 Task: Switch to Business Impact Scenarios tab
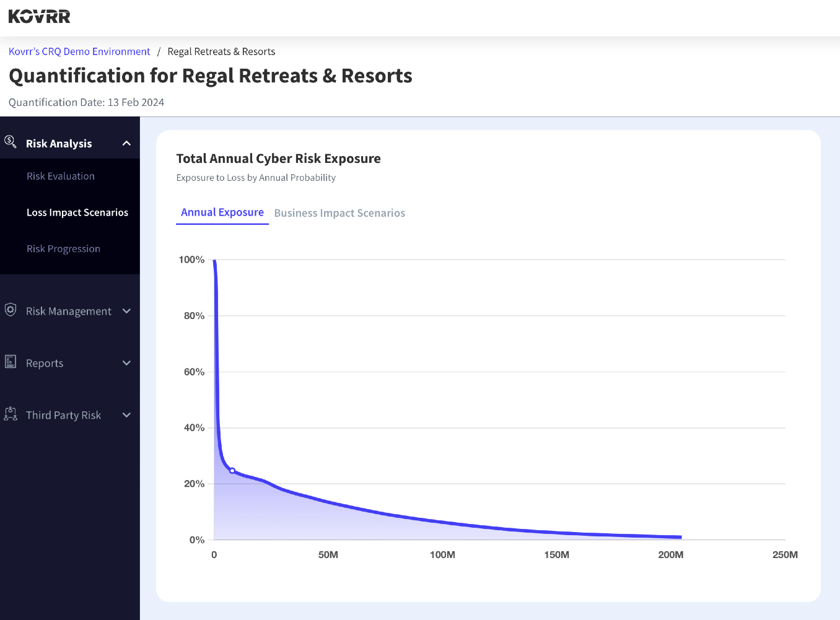(x=339, y=213)
